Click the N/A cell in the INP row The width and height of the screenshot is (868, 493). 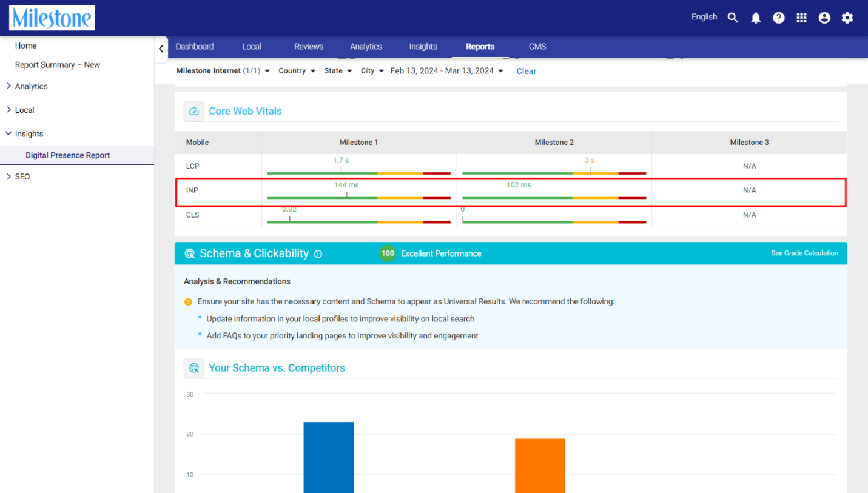pos(750,190)
